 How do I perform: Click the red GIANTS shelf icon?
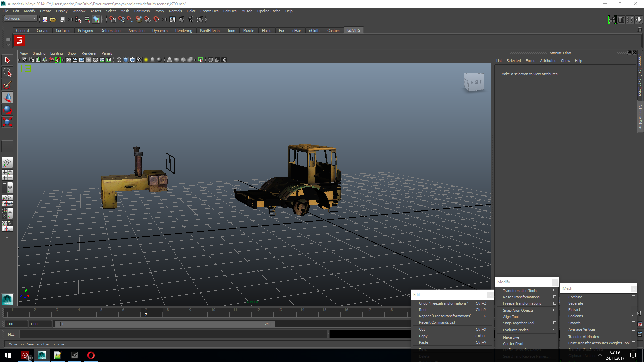pyautogui.click(x=20, y=41)
